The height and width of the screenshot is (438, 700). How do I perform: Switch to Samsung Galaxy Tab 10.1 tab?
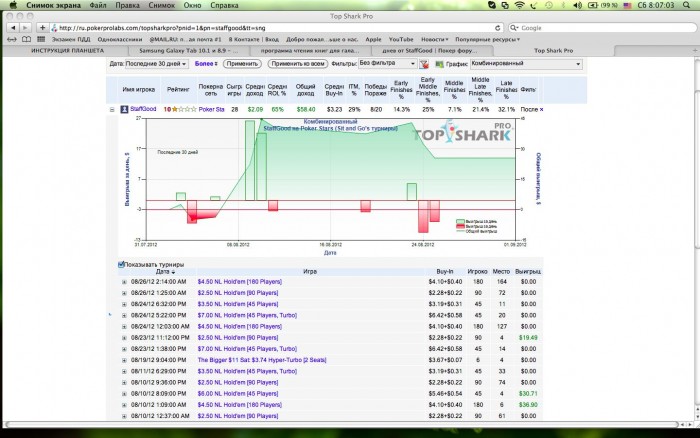[x=188, y=50]
